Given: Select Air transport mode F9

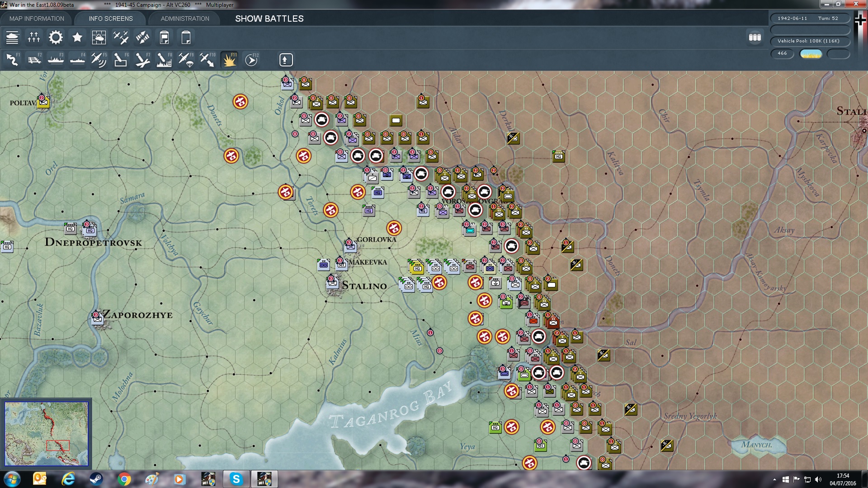Looking at the screenshot, I should 186,60.
